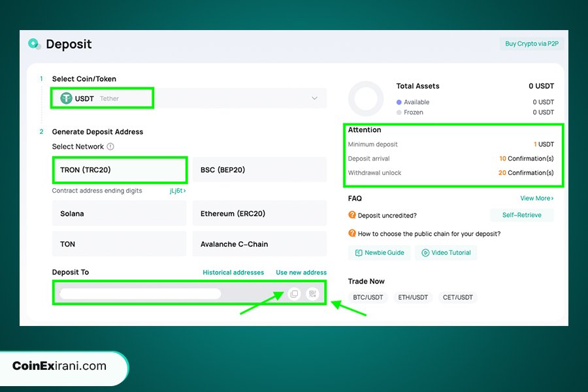Click the Contract address ending digits label
588x392 pixels.
(x=97, y=191)
